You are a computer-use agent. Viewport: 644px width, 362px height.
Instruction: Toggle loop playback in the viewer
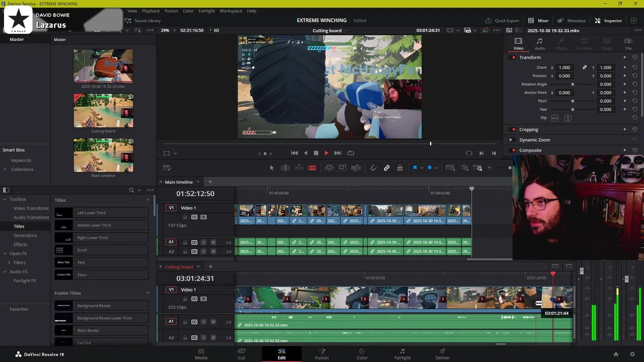point(351,153)
